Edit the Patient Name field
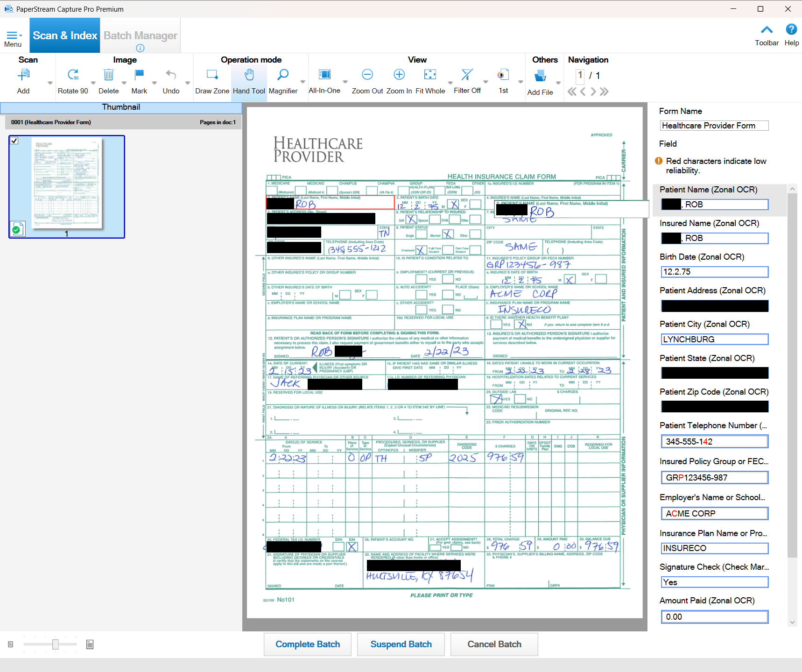802x672 pixels. point(715,205)
